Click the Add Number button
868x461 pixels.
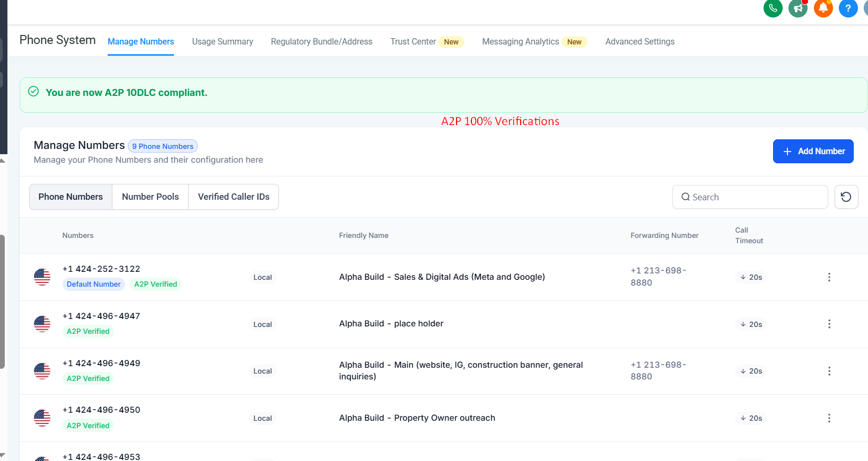tap(813, 152)
